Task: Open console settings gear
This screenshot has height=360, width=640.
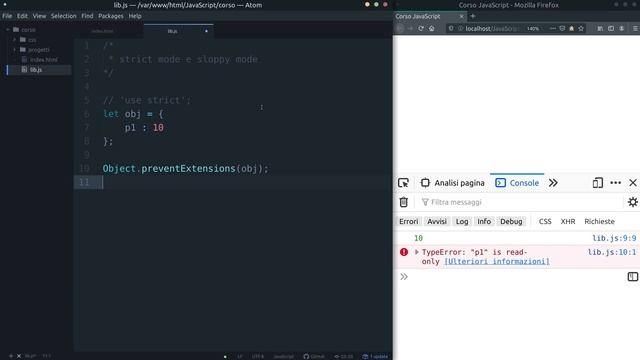Action: point(633,202)
